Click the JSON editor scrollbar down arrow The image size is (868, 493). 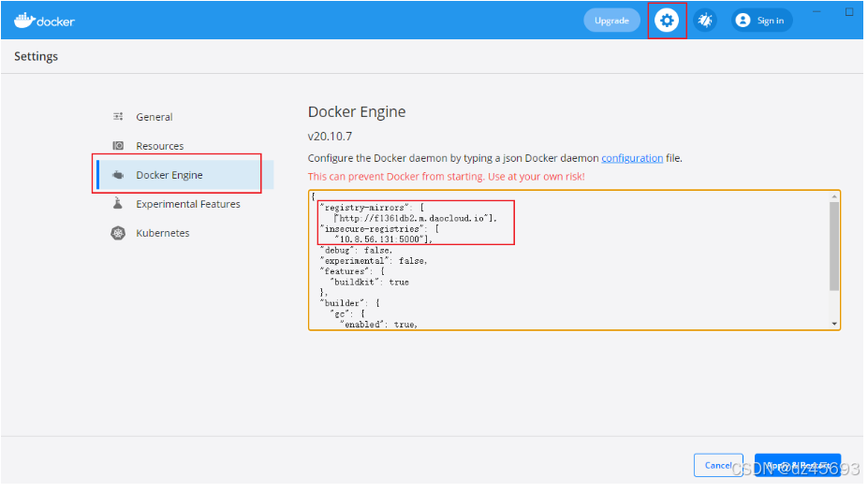tap(833, 323)
